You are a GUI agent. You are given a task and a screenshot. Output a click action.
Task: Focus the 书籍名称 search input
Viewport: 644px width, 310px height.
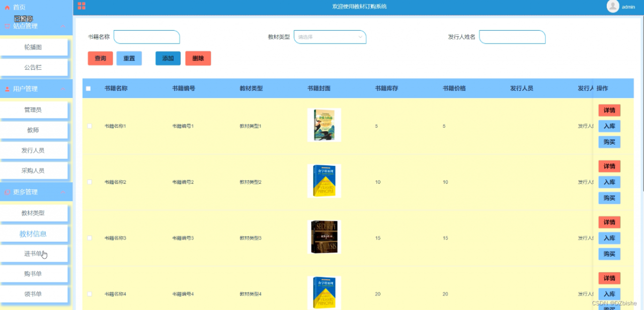click(147, 37)
